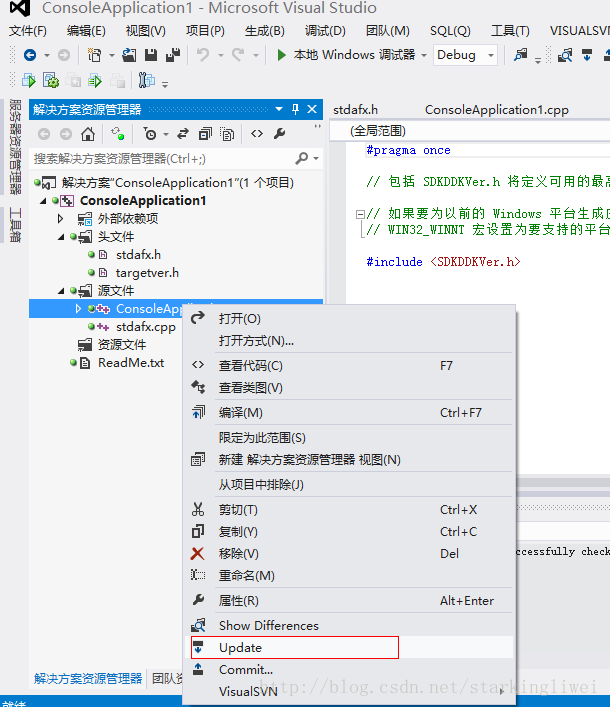Open the 工具(T) menu

[510, 31]
